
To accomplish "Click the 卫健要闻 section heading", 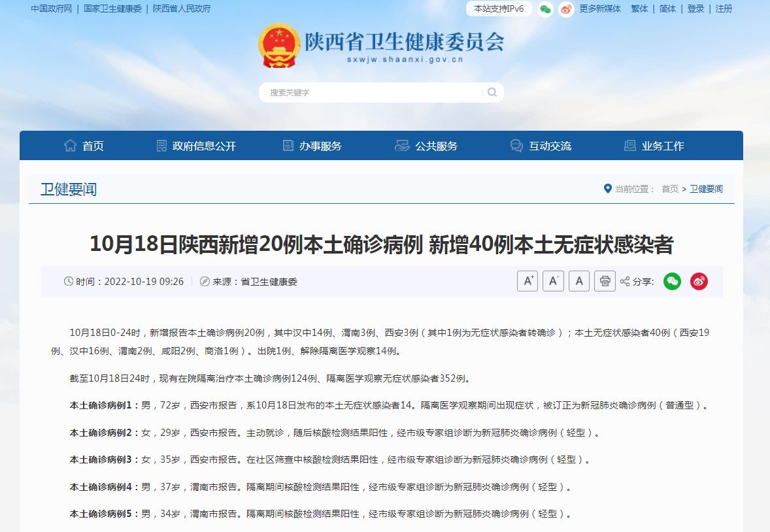I will 68,189.
